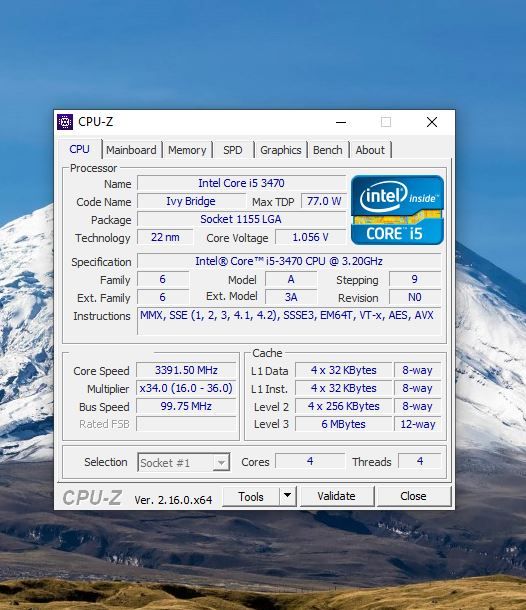Click the Ext. Family value 6
The height and width of the screenshot is (610, 526).
pyautogui.click(x=163, y=297)
